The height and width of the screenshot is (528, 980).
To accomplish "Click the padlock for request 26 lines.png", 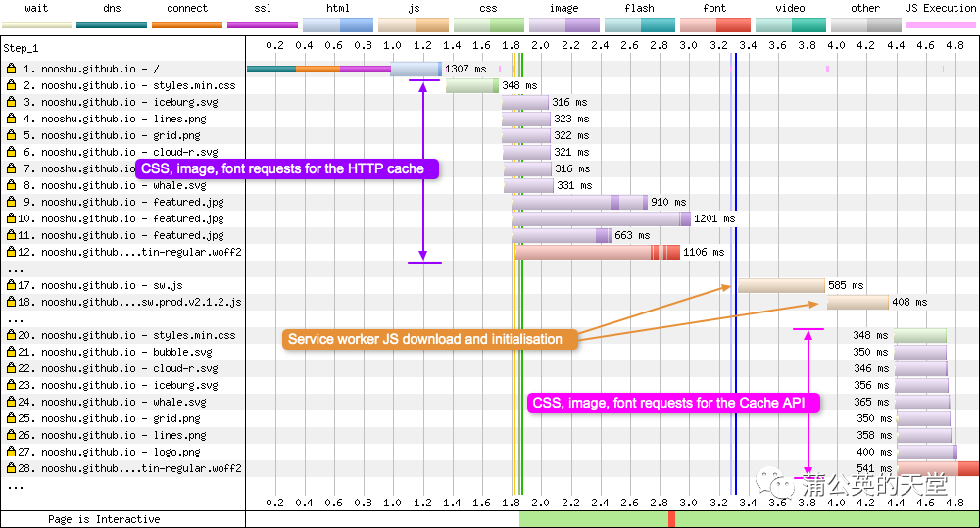I will (x=11, y=435).
